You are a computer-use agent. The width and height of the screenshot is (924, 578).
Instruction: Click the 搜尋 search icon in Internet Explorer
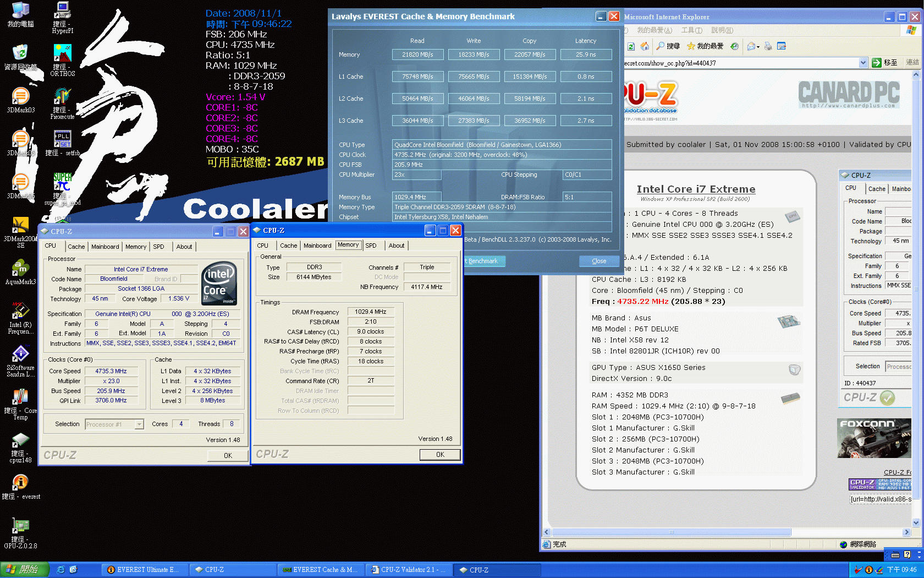click(668, 46)
